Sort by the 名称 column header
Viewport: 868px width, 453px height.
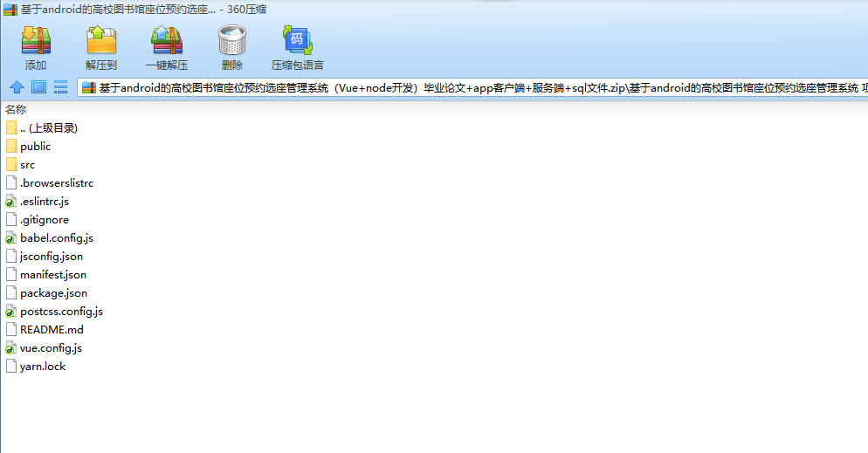(16, 109)
